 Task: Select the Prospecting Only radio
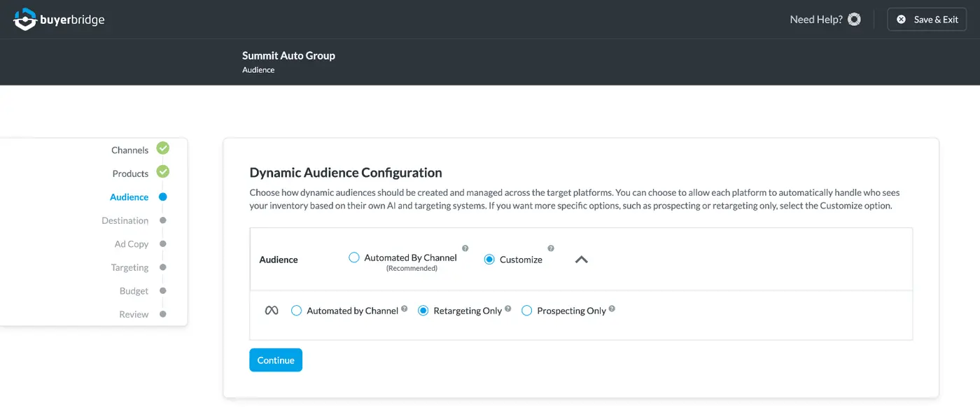[x=527, y=311]
